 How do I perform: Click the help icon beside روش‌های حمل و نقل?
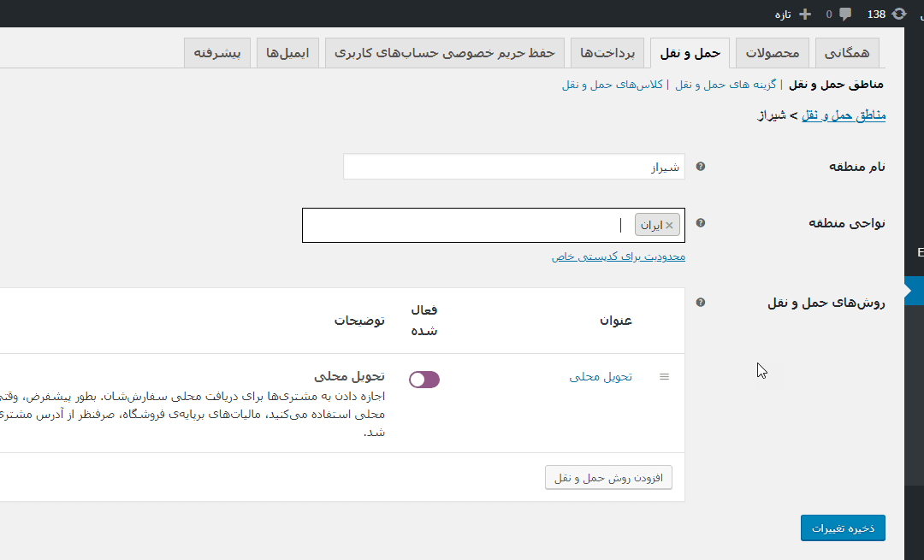(x=701, y=303)
